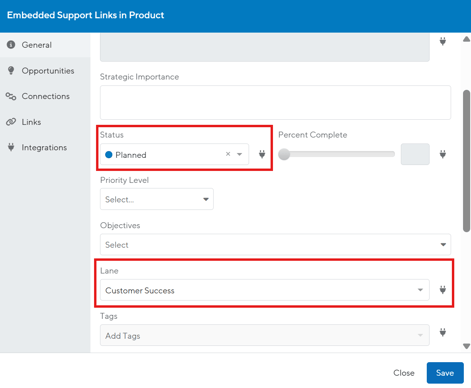Click the plug icon at top right of form

[443, 42]
